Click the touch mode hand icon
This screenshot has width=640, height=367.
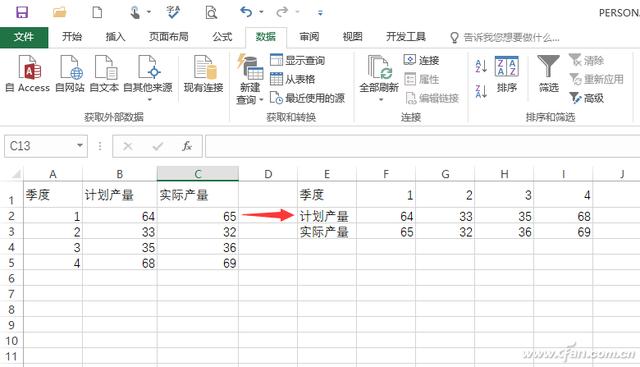[x=135, y=13]
